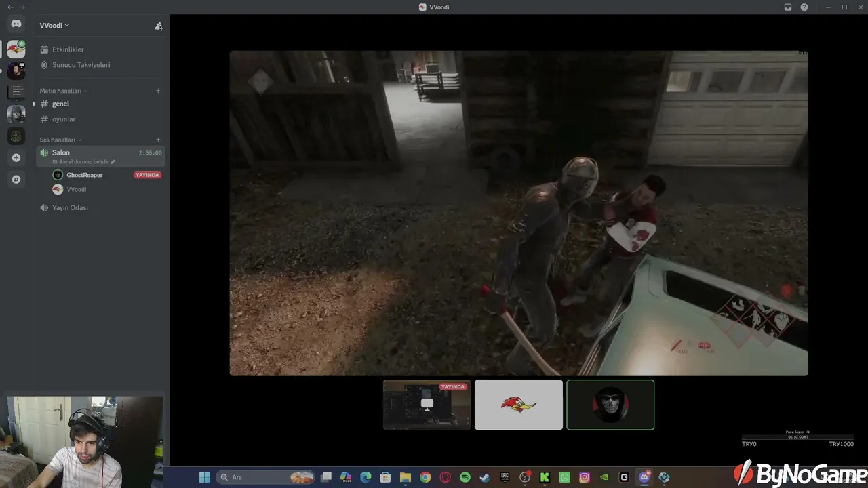Click GhostReaper in the Salon voice channel
This screenshot has height=488, width=868.
85,175
